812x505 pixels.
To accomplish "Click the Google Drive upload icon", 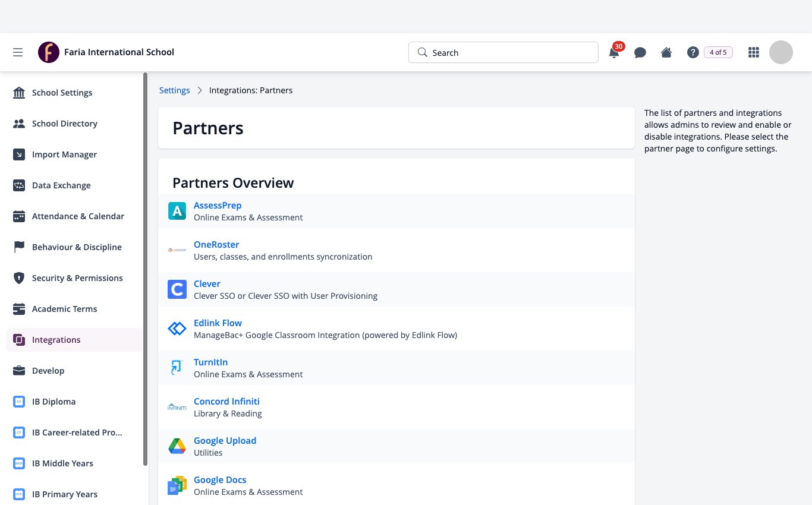I will coord(177,446).
